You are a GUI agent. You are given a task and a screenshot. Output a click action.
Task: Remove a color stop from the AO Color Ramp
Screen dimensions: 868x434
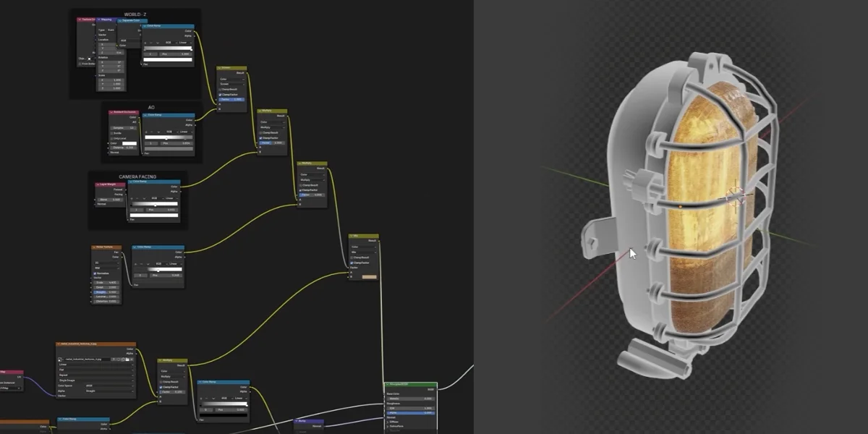(152, 132)
